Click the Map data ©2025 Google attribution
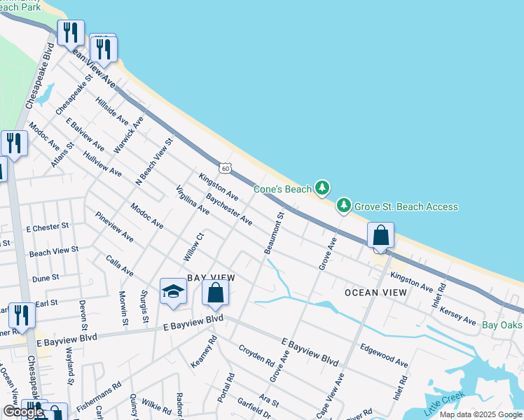 [481, 414]
